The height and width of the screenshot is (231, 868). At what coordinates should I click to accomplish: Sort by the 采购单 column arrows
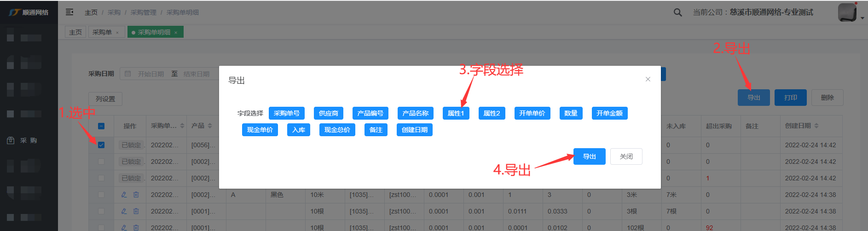(x=182, y=126)
